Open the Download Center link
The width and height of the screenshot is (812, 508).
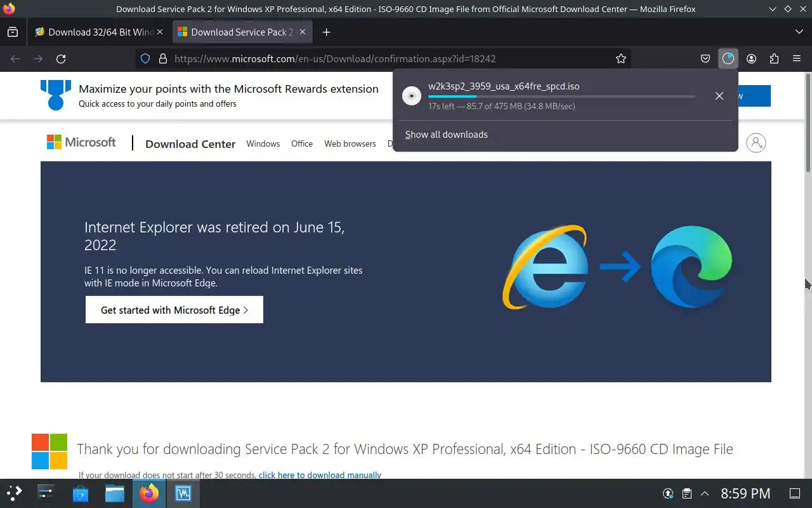(x=190, y=144)
